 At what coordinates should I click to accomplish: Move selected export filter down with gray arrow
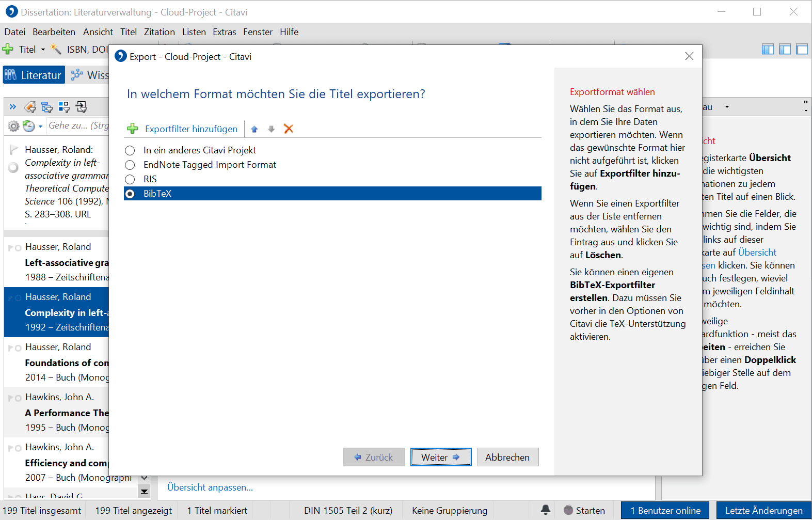(271, 129)
